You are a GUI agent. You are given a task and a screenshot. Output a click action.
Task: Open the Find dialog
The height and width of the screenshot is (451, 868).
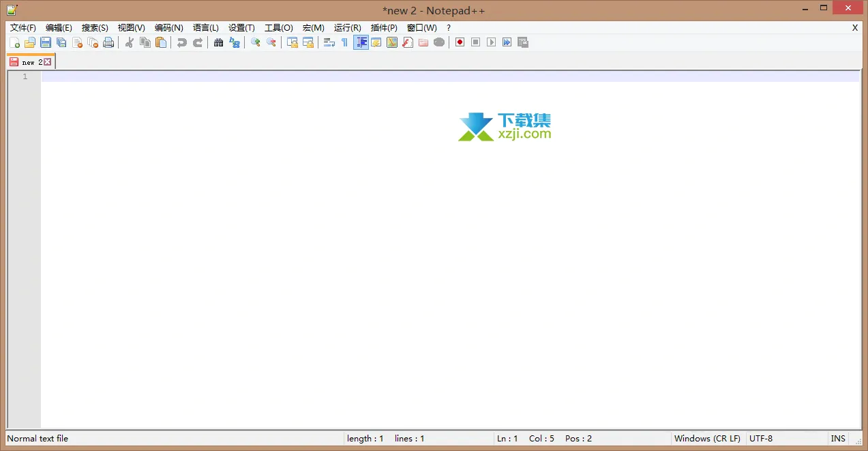[x=218, y=42]
